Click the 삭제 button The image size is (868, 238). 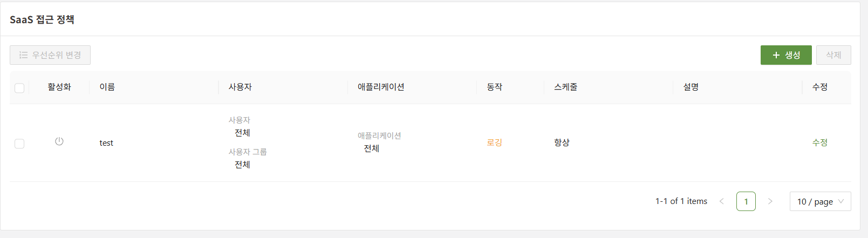coord(833,55)
